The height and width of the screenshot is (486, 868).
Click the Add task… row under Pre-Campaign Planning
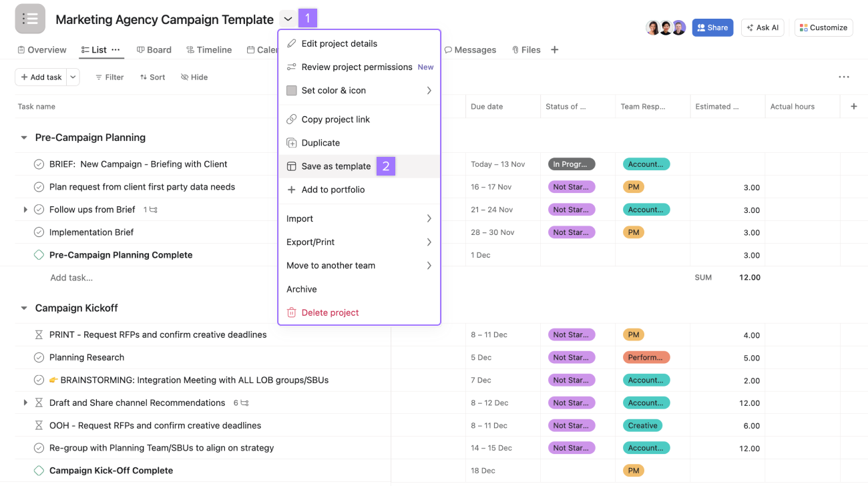click(x=71, y=278)
